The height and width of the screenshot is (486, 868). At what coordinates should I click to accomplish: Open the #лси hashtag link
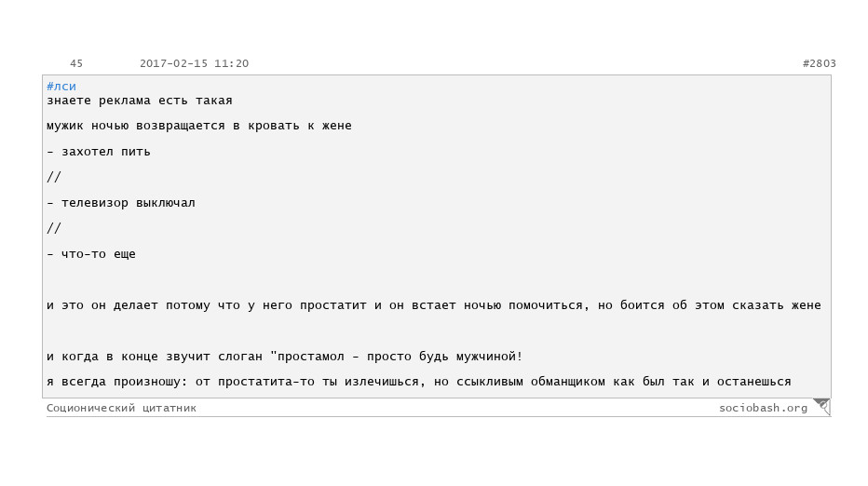(61, 87)
